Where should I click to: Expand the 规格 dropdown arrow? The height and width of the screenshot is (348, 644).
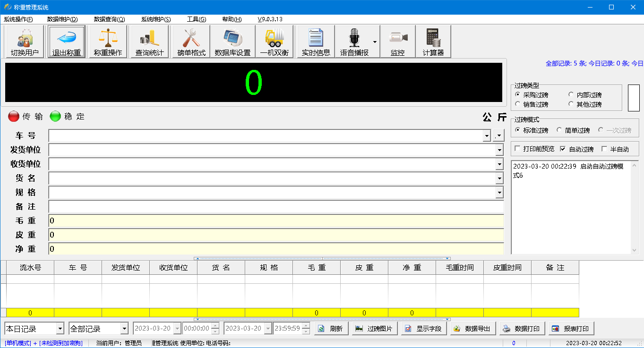[x=499, y=193]
